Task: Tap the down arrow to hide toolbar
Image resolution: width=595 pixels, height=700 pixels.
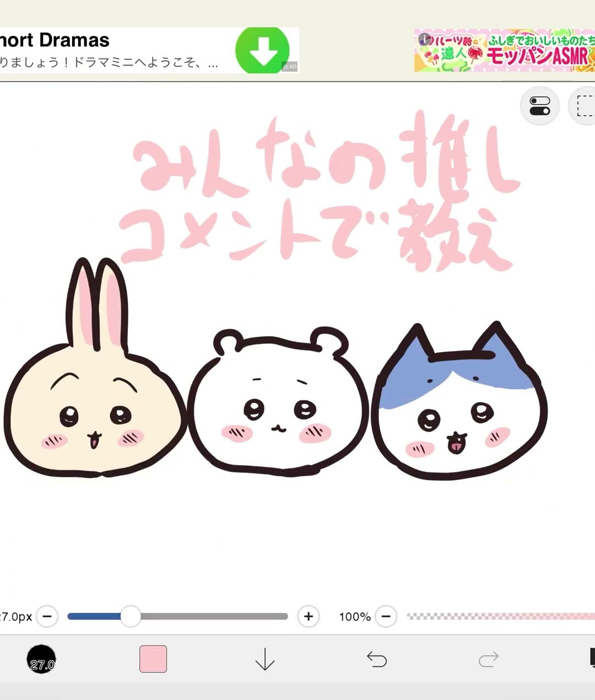Action: pyautogui.click(x=265, y=659)
